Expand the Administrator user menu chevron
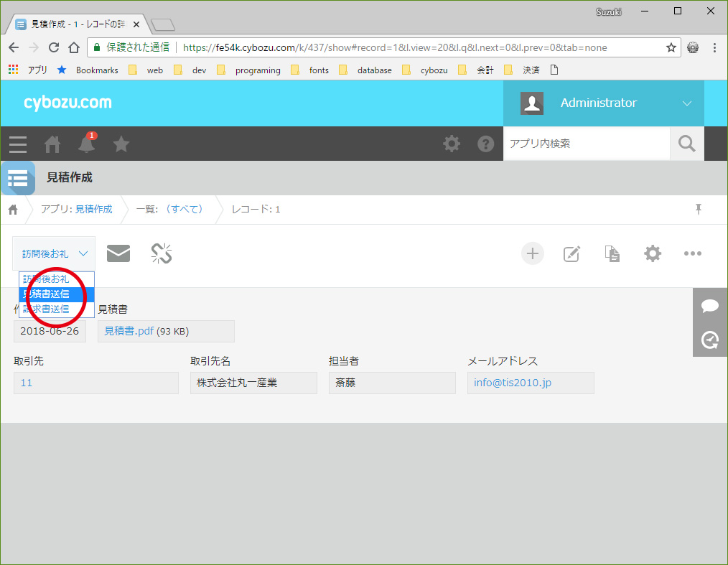The image size is (728, 565). click(x=687, y=103)
